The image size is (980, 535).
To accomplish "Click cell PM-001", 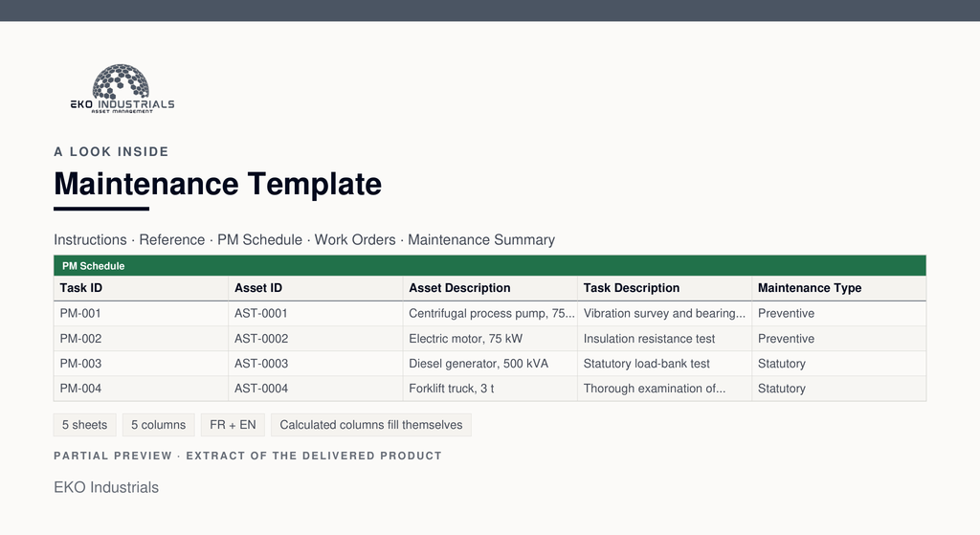I will (142, 314).
